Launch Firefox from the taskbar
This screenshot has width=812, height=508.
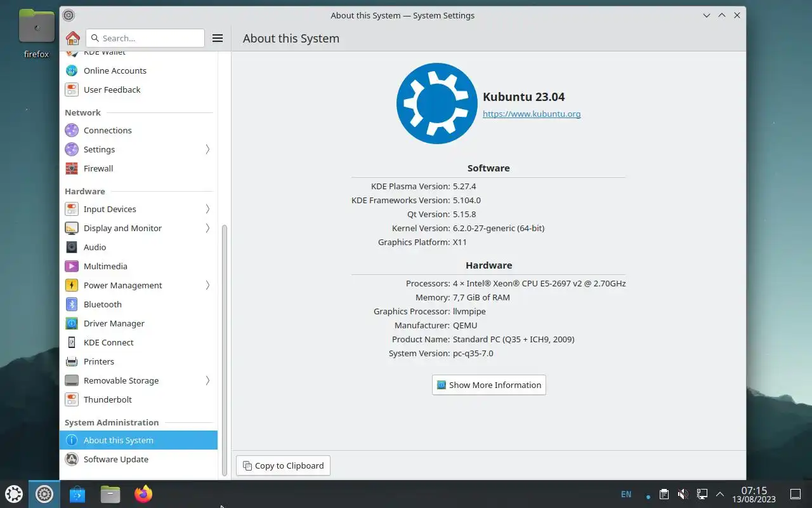(x=143, y=494)
